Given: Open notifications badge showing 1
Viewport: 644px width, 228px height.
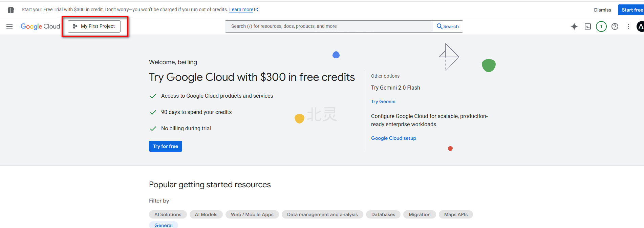Looking at the screenshot, I should [601, 26].
